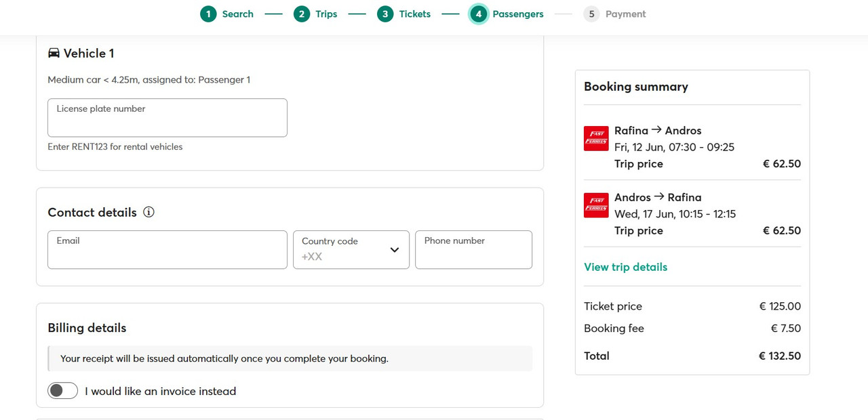This screenshot has width=868, height=420.
Task: Click the 'Wed, 17 Jun, 10:15 - 12:15' return time
Action: pyautogui.click(x=675, y=214)
